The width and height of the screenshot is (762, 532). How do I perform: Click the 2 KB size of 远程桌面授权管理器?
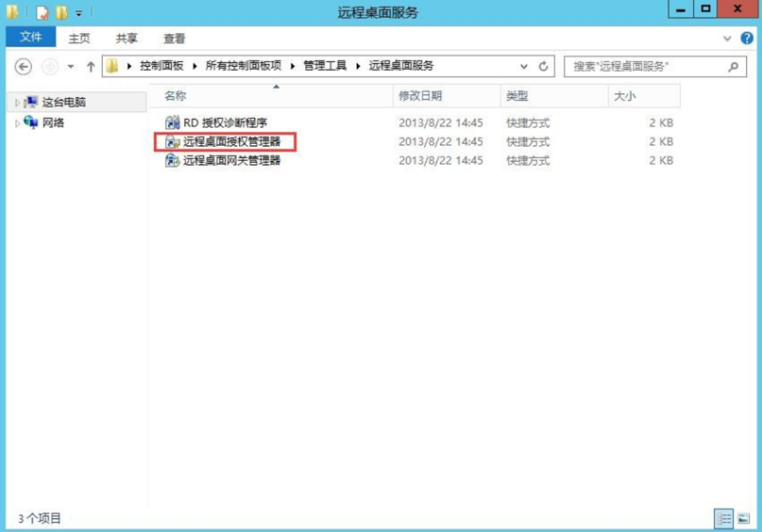(x=661, y=141)
